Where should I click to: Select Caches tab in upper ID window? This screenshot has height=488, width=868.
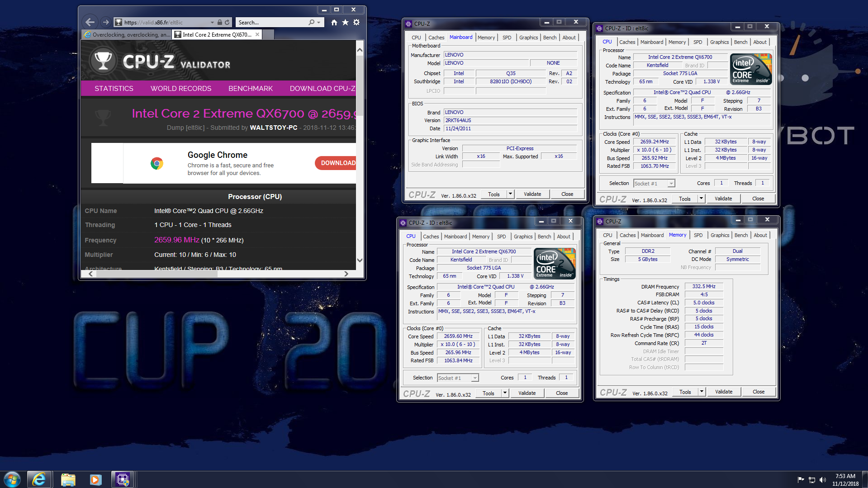(627, 42)
